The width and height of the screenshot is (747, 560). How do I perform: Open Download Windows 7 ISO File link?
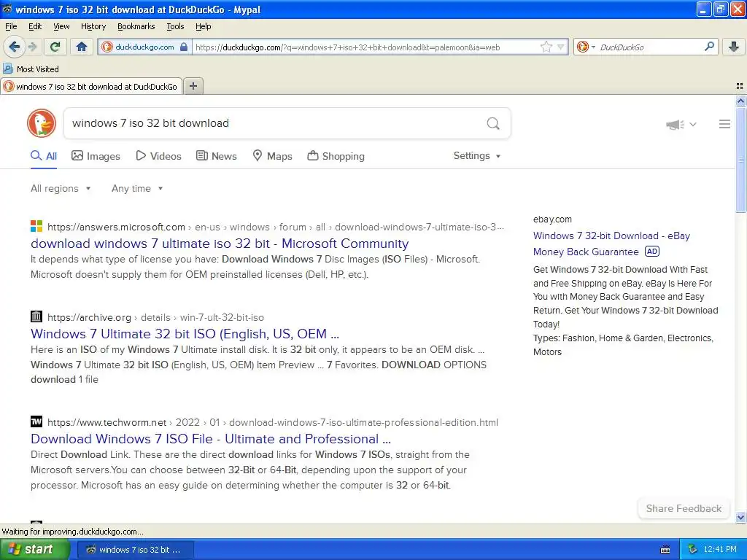(211, 438)
